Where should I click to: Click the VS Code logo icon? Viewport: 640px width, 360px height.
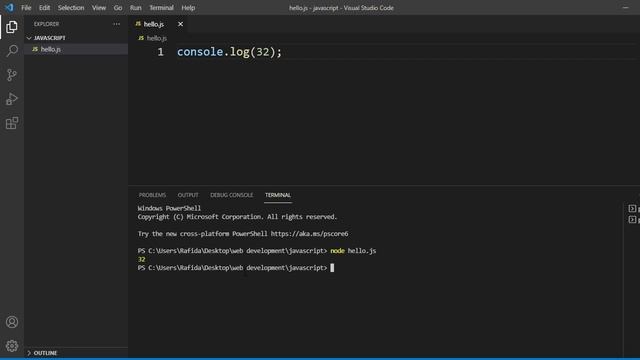tap(9, 7)
